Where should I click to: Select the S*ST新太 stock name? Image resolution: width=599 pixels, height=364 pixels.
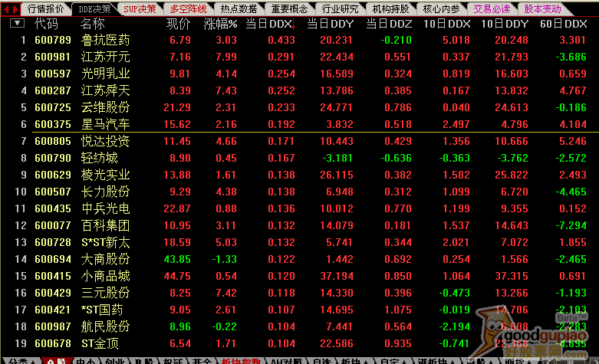click(x=105, y=242)
